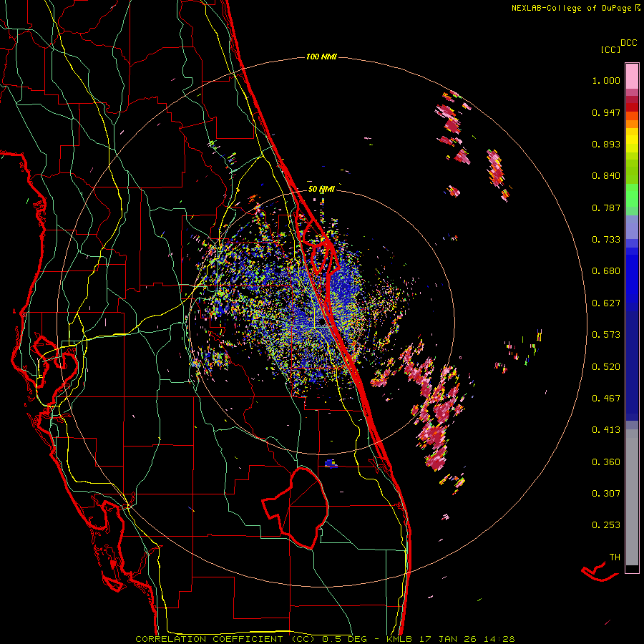Select the 0.733 legend value
The image size is (644, 644).
tap(606, 240)
